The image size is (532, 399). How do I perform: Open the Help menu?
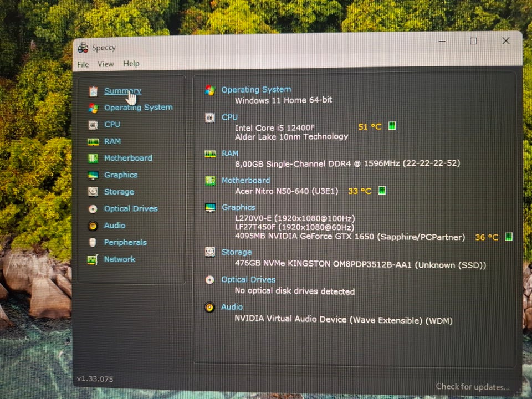pyautogui.click(x=131, y=63)
